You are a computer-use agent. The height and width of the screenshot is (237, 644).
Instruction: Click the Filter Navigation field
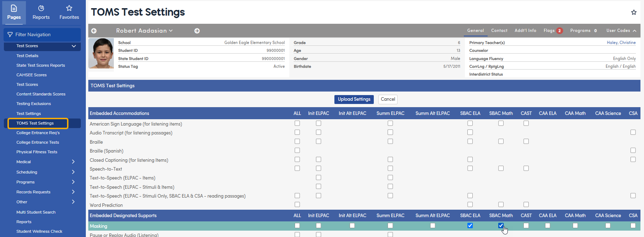(42, 35)
